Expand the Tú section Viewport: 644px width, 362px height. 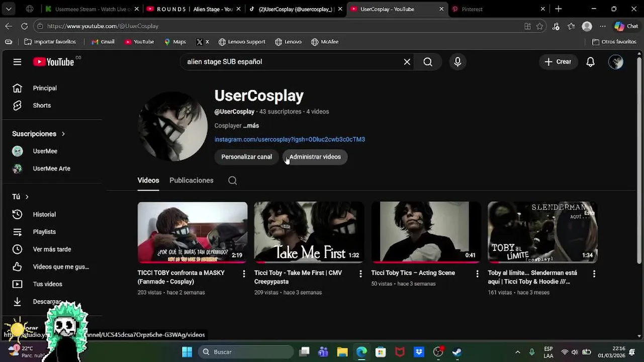21,197
